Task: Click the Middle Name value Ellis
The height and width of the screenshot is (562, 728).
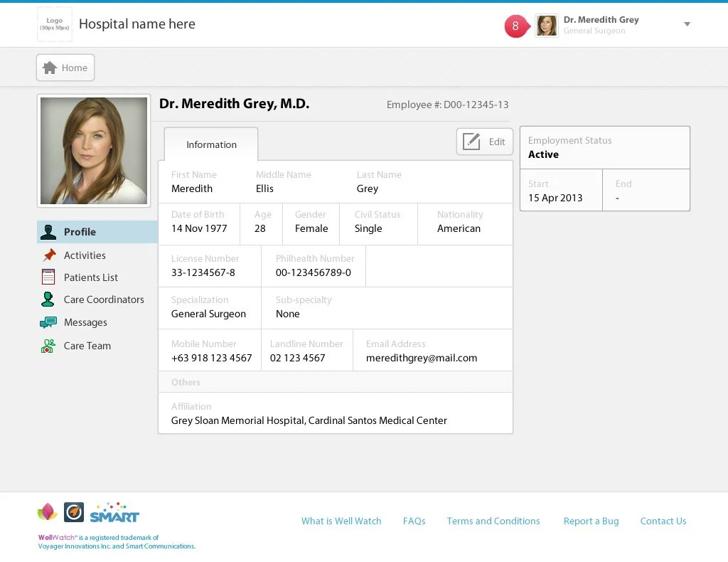Action: point(264,189)
